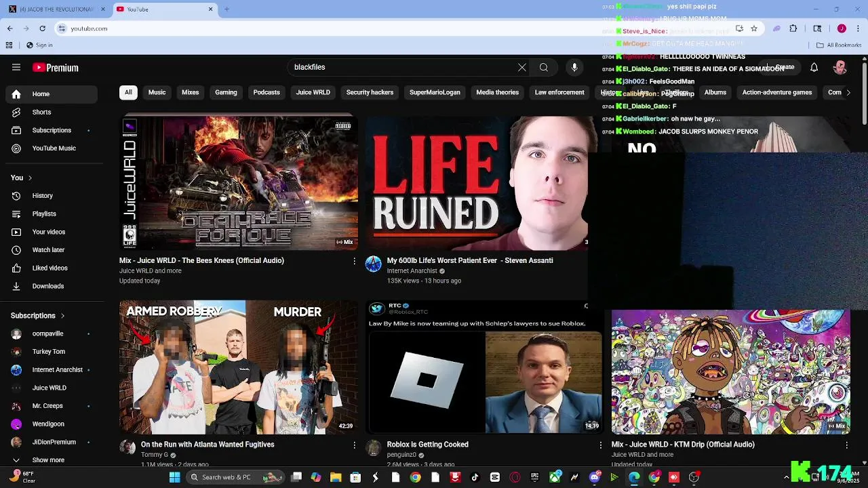Reload the page with the refresh icon

click(42, 28)
